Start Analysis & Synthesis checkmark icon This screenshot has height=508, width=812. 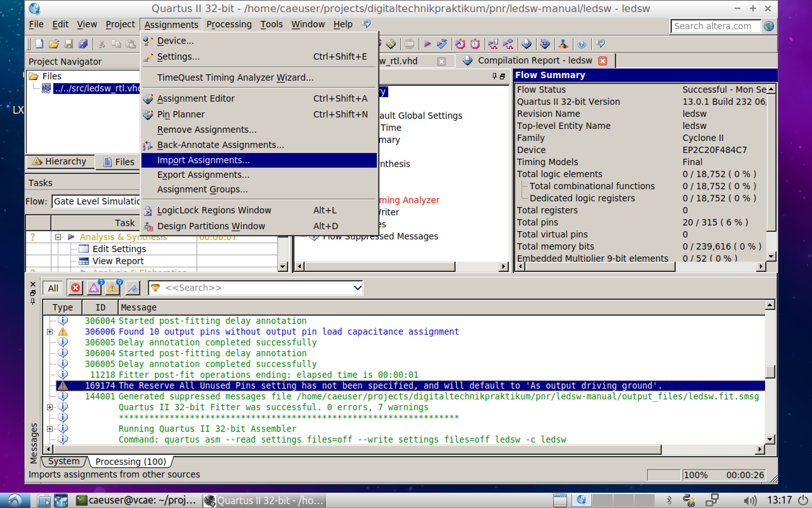coord(442,44)
